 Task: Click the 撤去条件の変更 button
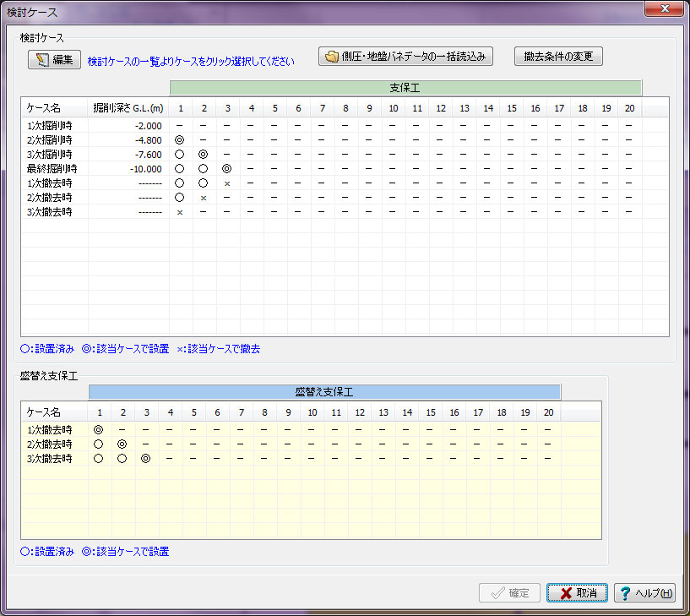click(x=558, y=57)
